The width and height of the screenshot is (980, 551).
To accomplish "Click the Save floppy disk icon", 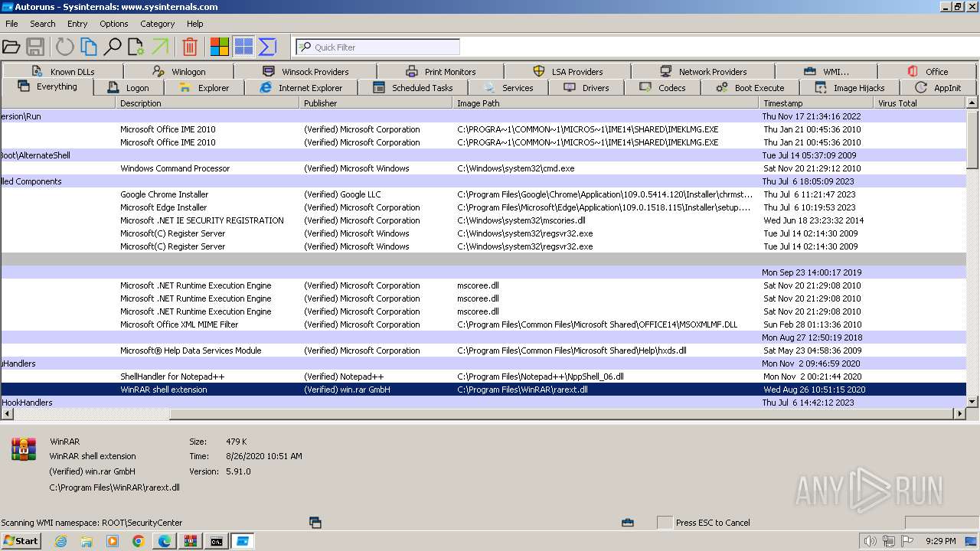I will [x=35, y=47].
